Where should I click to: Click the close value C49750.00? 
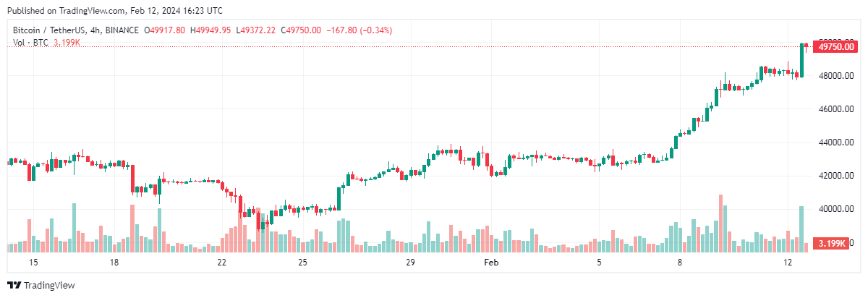pyautogui.click(x=299, y=30)
